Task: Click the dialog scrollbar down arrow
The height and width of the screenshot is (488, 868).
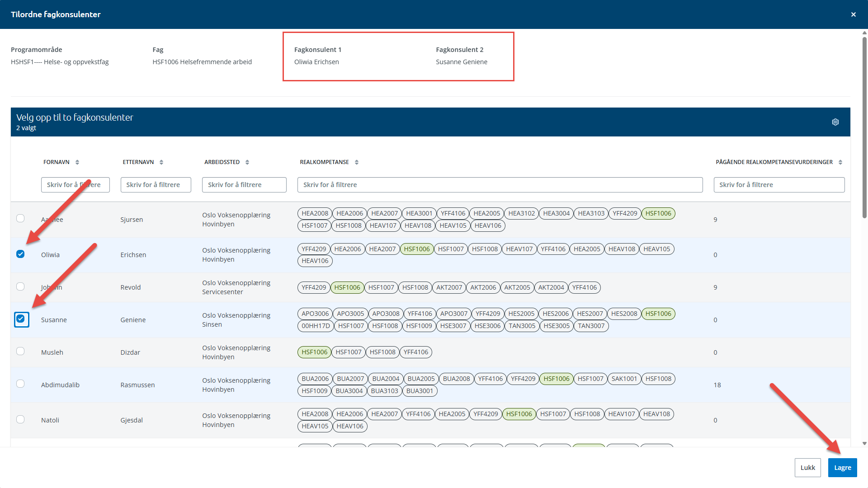Action: click(864, 444)
